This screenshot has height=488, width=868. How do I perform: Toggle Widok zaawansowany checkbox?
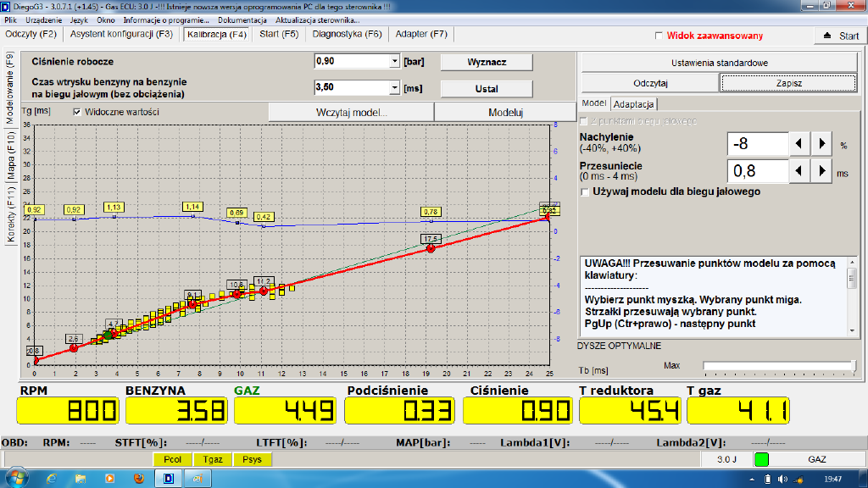pos(659,36)
